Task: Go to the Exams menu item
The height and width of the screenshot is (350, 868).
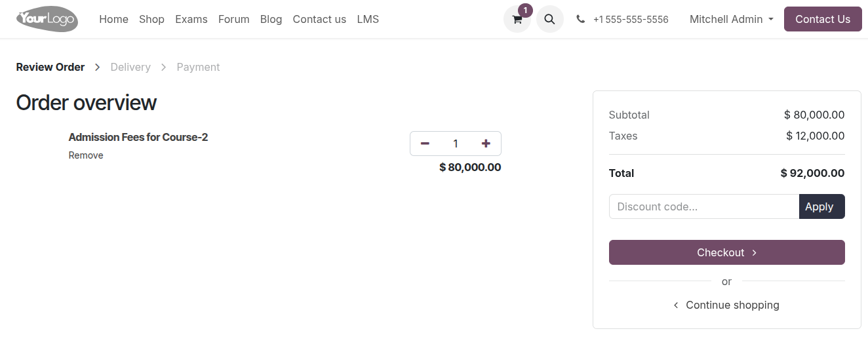Action: pos(191,20)
